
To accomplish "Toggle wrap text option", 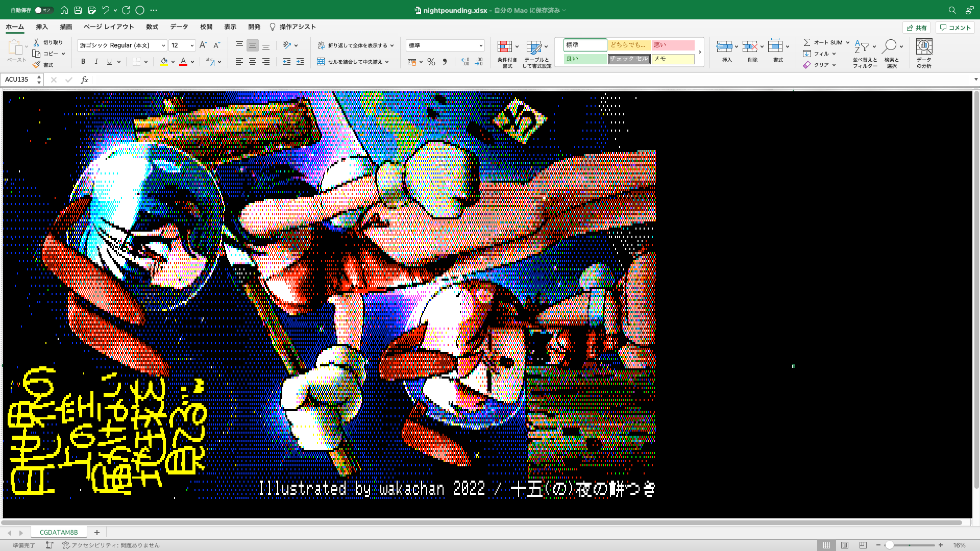I will point(353,45).
